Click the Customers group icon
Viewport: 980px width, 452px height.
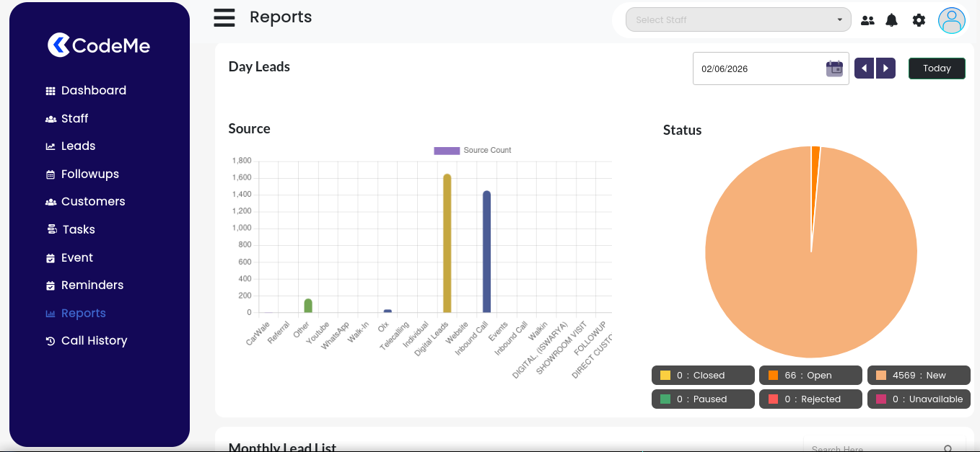click(x=51, y=202)
